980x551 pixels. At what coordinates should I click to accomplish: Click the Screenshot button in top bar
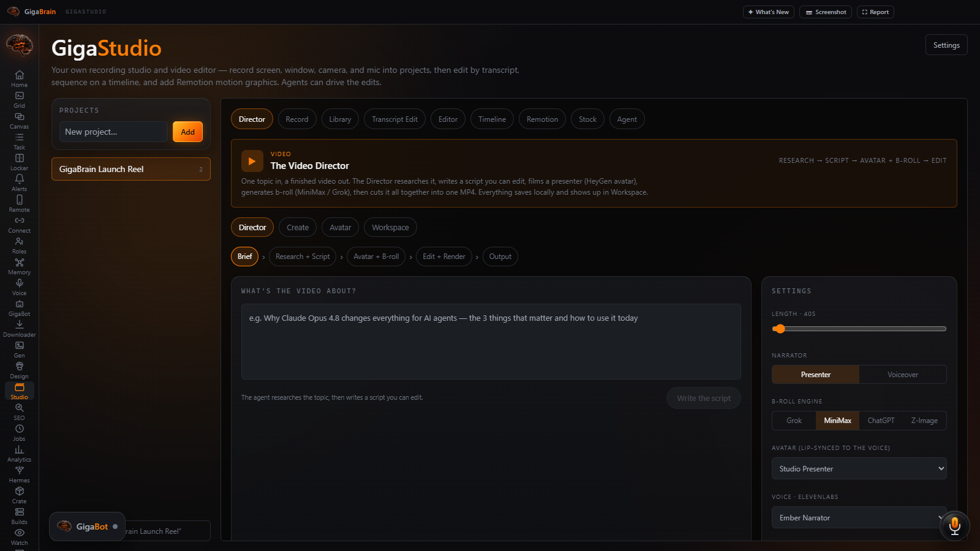pos(825,12)
